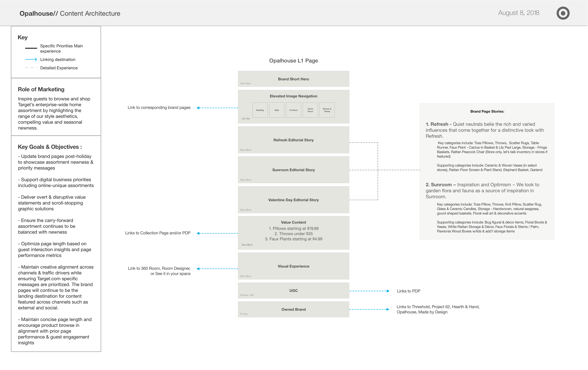Select the Kitchen & Dining navigation tile
Viewport: 588px width, 370px height.
point(327,110)
